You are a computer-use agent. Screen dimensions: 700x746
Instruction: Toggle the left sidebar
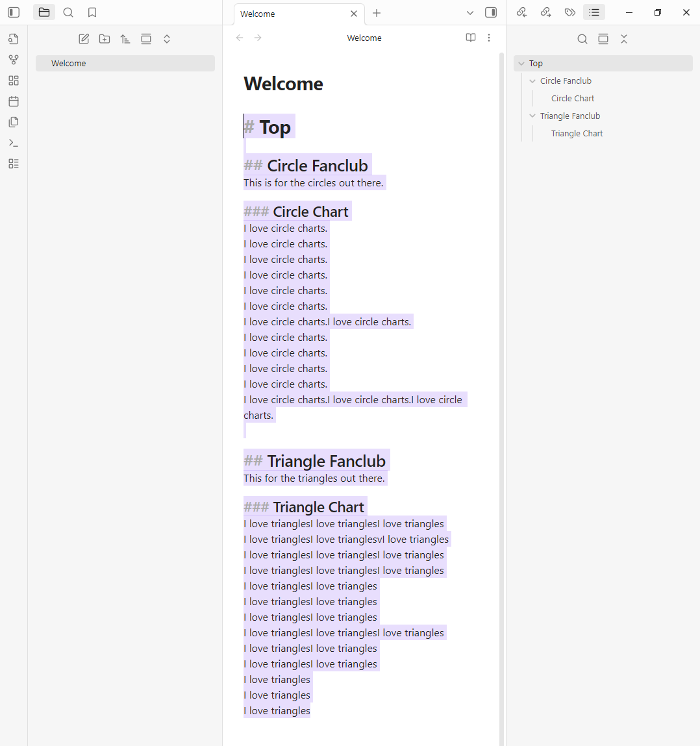coord(14,12)
